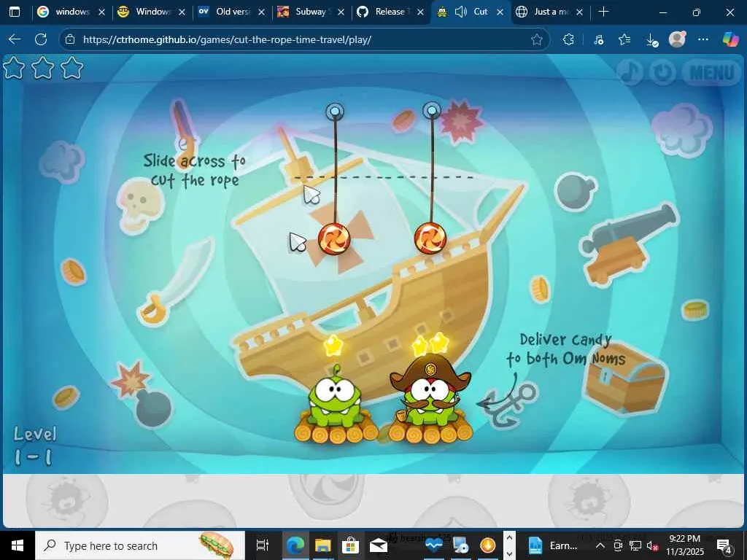Viewport: 747px width, 560px height.
Task: Click the taskbar search box
Action: coord(140,545)
